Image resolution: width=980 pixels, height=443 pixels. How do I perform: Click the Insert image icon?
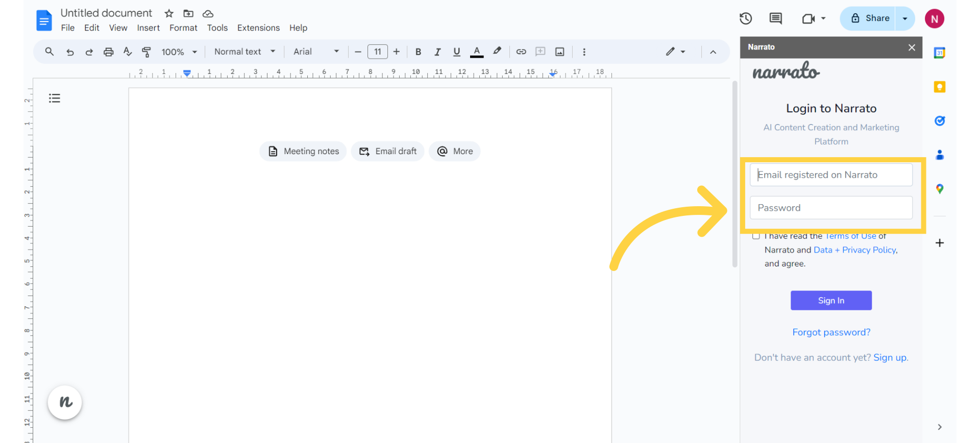[560, 52]
